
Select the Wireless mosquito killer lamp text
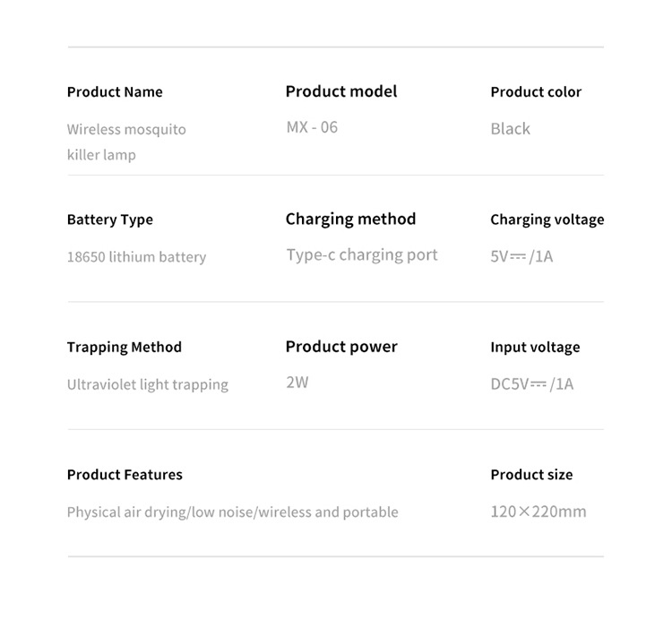point(126,142)
